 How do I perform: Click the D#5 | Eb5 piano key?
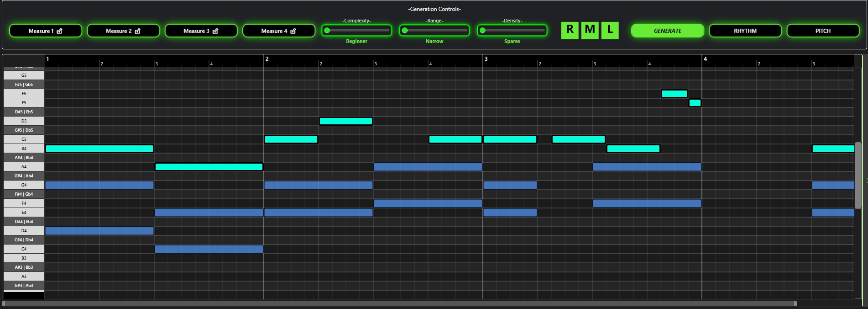pyautogui.click(x=24, y=112)
